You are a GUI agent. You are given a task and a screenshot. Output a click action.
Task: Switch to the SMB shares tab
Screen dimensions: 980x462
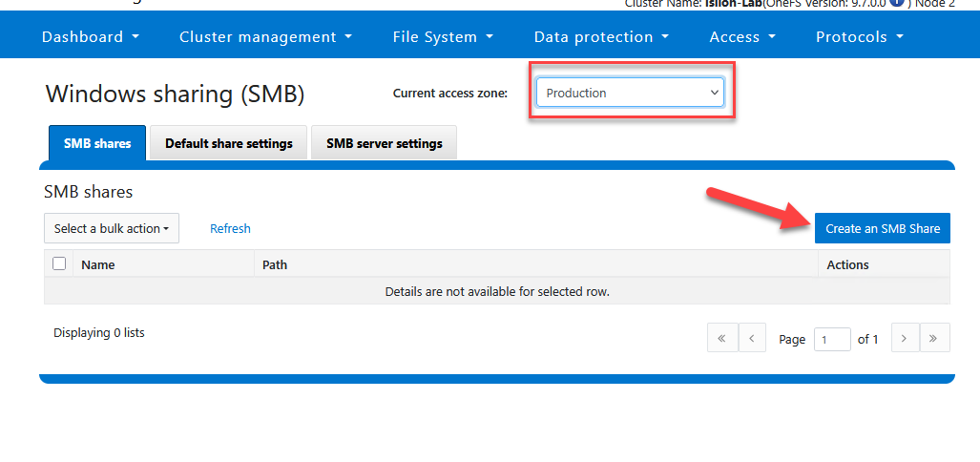click(x=97, y=143)
